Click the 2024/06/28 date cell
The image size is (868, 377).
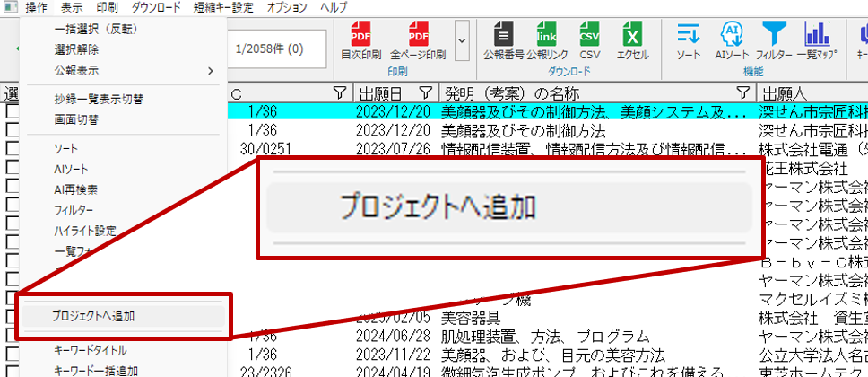393,336
